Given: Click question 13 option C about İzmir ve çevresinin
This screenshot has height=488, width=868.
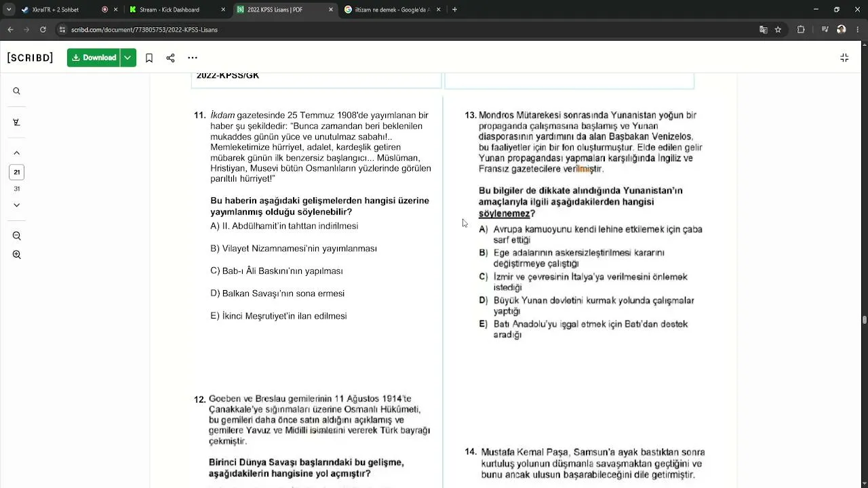Looking at the screenshot, I should coord(583,282).
